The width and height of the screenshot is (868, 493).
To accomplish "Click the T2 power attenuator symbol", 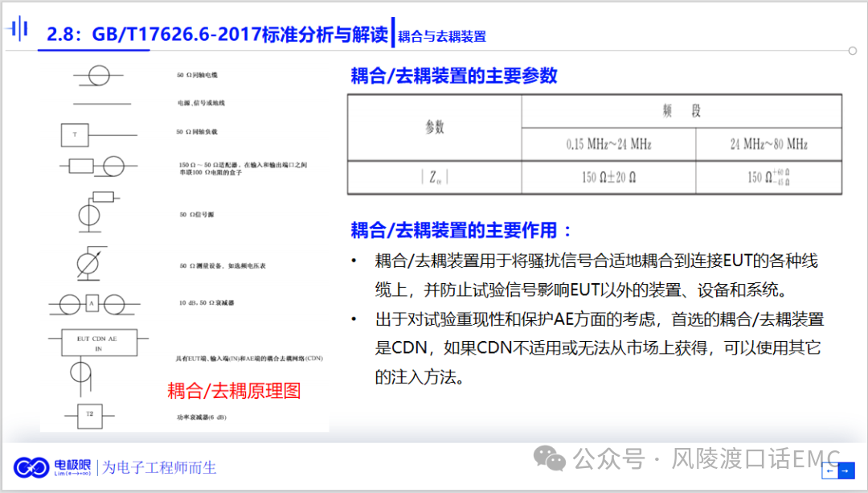I will (x=90, y=416).
